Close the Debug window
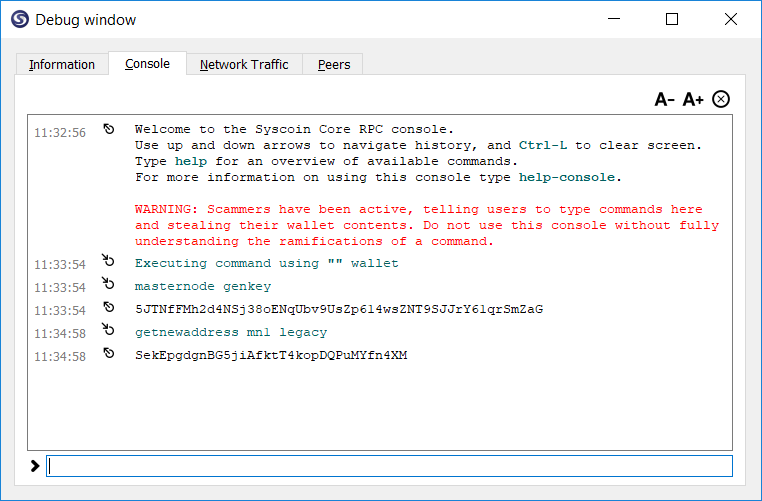This screenshot has width=762, height=501. 731,19
